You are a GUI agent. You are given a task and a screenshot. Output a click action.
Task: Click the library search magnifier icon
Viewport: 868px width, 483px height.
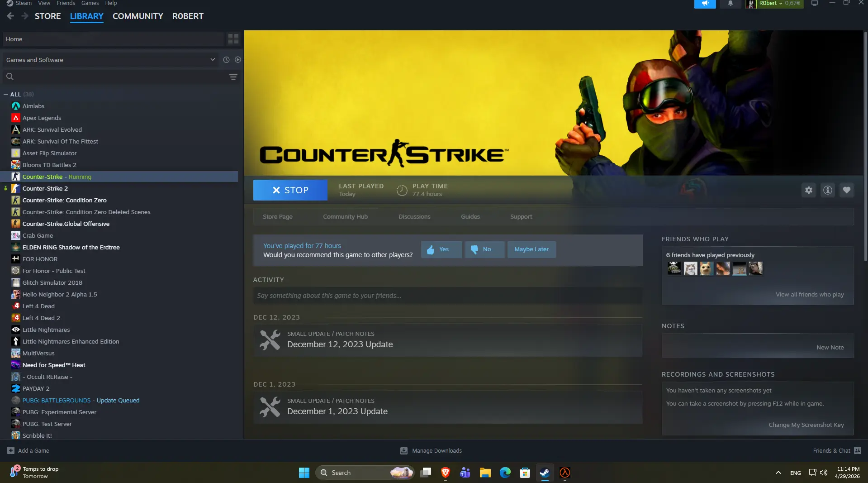[x=10, y=77]
